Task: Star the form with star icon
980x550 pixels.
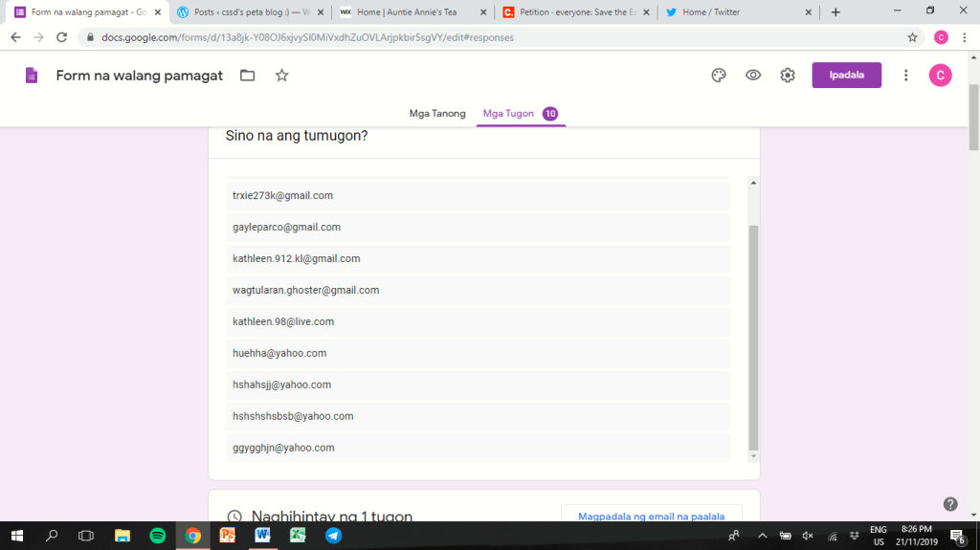Action: pos(281,76)
